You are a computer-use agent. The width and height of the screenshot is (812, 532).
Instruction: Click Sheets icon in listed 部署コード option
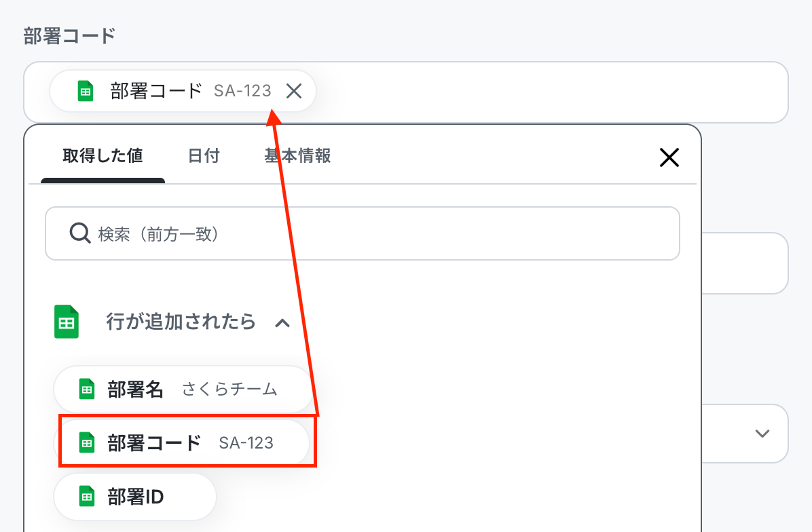87,443
